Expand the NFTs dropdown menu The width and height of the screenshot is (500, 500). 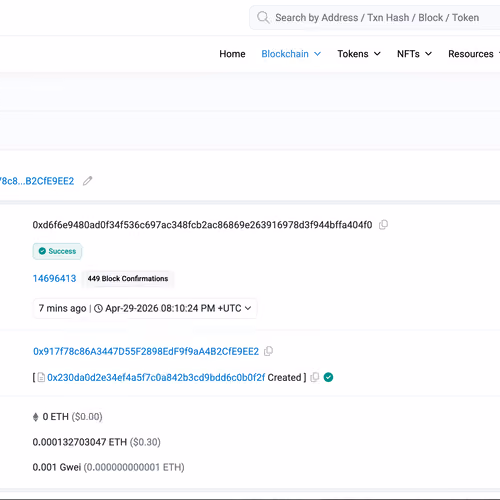(x=414, y=54)
